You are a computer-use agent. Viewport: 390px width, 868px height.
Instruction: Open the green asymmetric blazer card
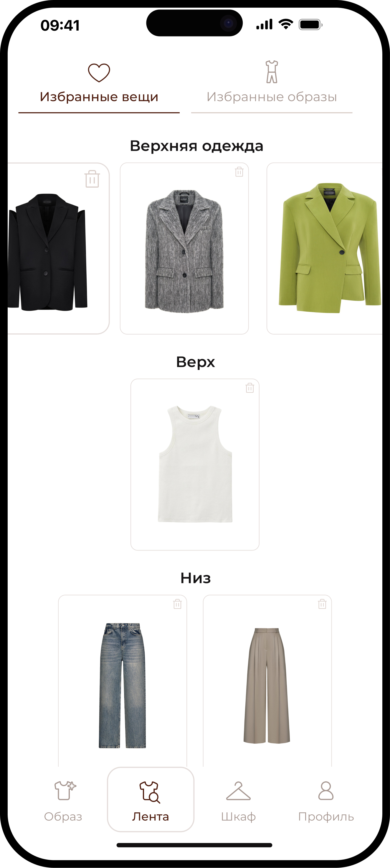pos(325,248)
